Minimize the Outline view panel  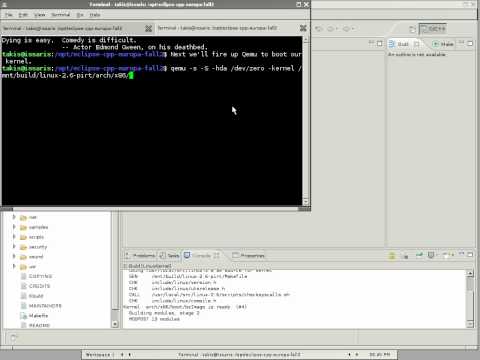point(462,43)
